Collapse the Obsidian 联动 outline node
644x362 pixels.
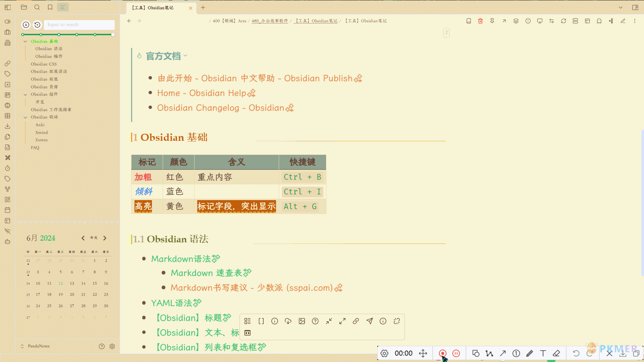(x=25, y=117)
